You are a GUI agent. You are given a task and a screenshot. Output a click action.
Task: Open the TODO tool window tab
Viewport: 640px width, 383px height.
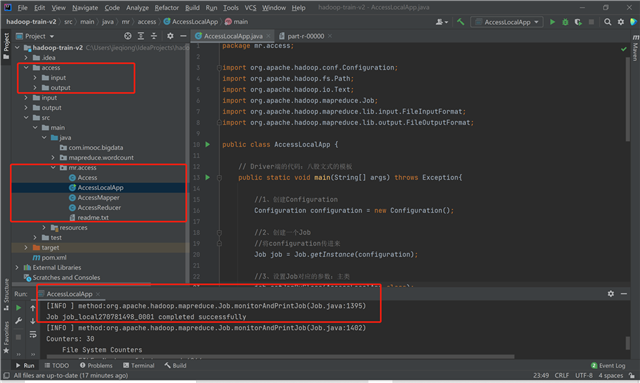point(57,365)
